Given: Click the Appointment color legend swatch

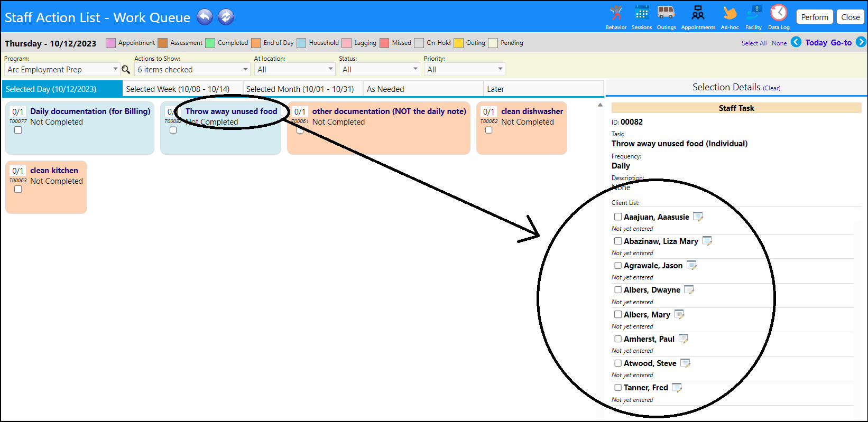Looking at the screenshot, I should 110,43.
